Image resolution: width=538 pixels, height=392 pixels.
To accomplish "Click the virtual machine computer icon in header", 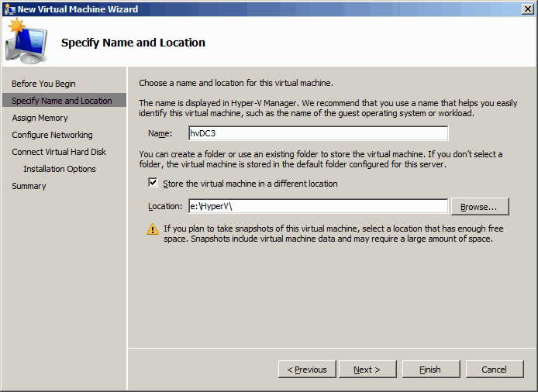I will point(26,42).
